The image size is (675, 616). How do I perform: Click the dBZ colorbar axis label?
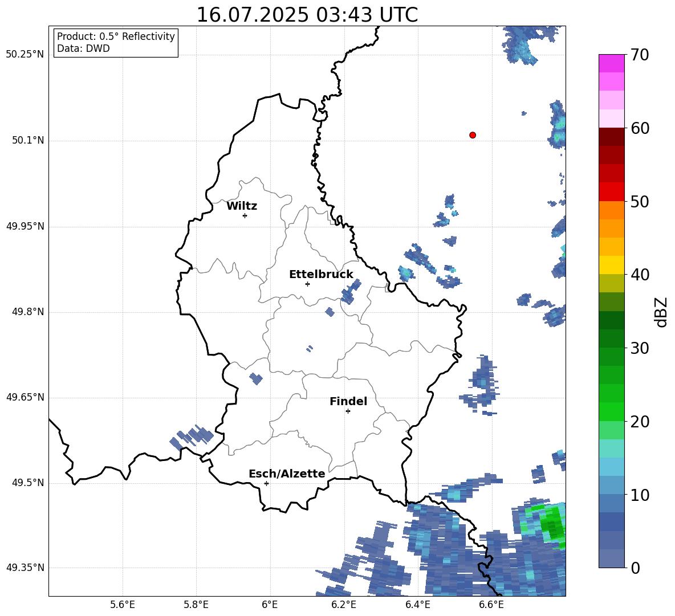(661, 312)
